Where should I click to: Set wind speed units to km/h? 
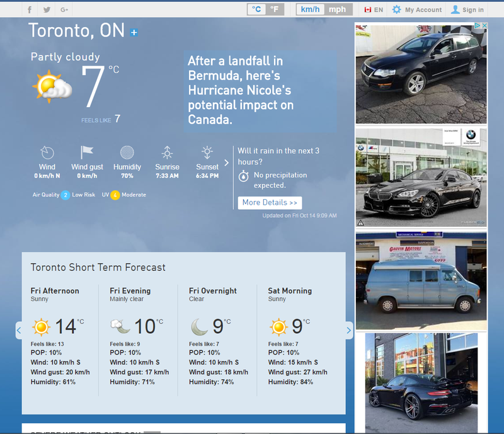point(310,9)
